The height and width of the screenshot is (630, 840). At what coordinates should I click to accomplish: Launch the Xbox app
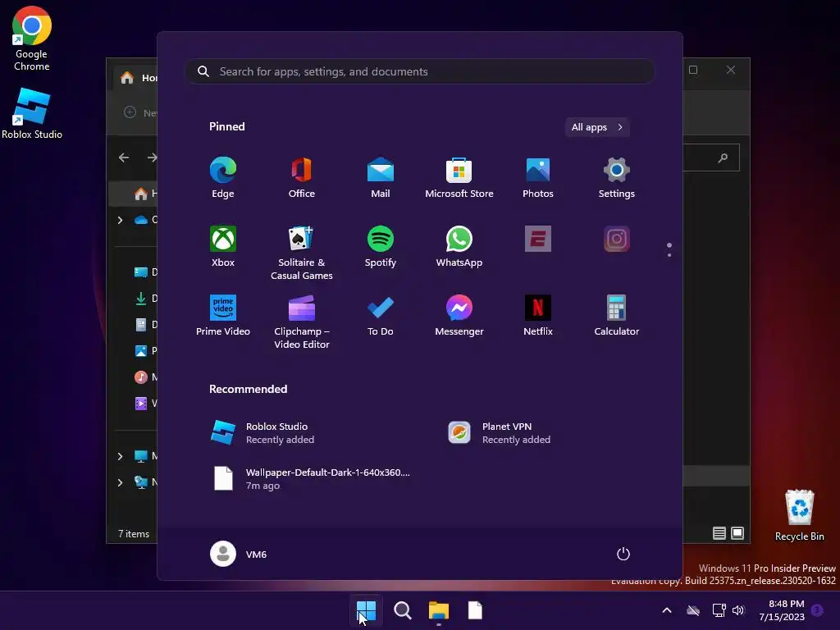click(x=223, y=247)
